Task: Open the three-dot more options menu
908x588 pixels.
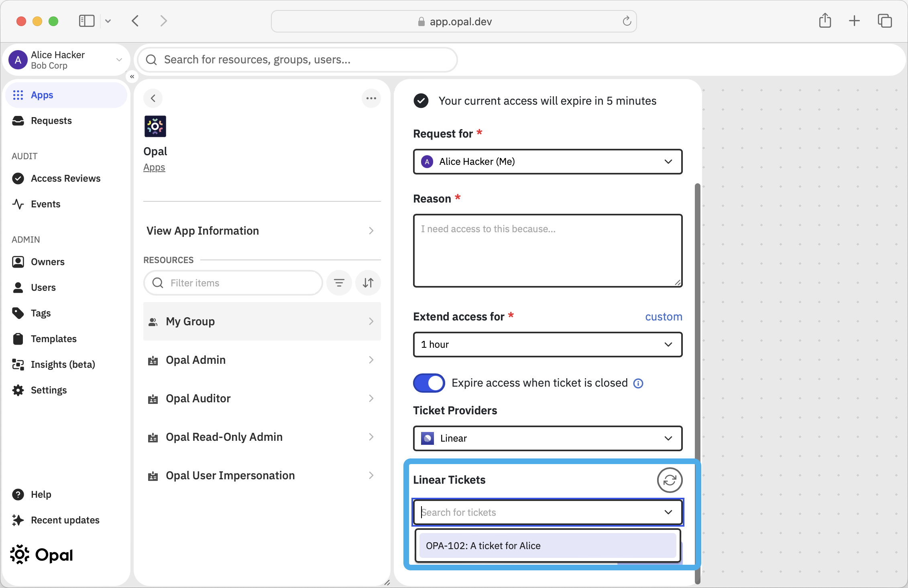Action: point(371,98)
